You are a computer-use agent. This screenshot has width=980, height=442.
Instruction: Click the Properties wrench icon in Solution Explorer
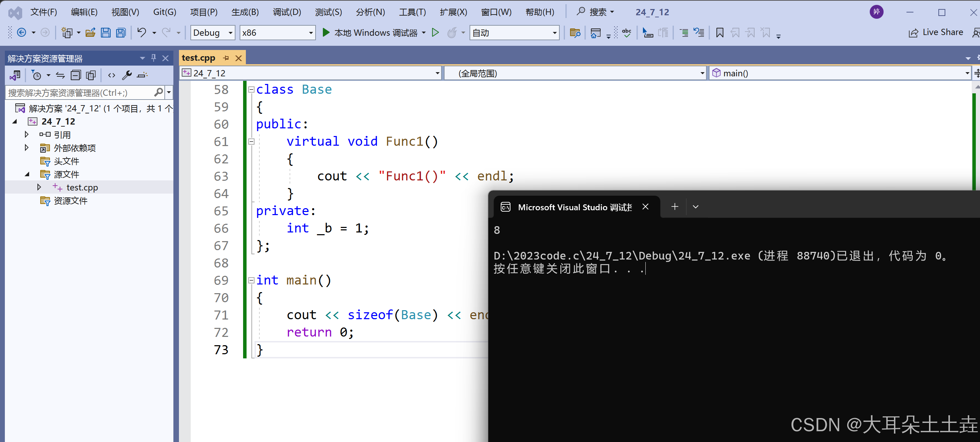(127, 75)
